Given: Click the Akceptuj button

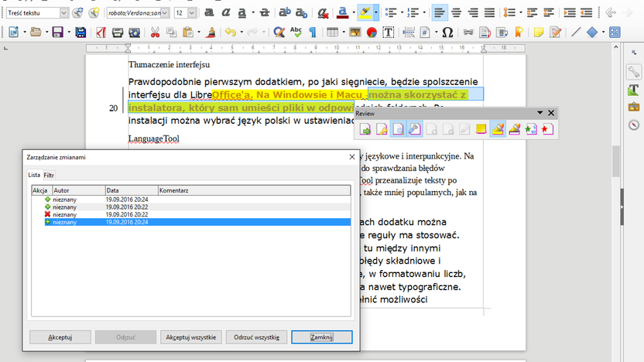Looking at the screenshot, I should click(60, 337).
